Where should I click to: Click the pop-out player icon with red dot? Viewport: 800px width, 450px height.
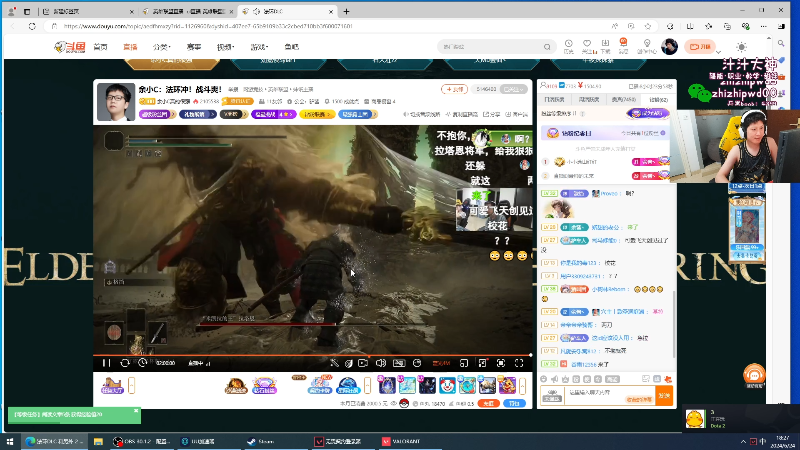482,363
